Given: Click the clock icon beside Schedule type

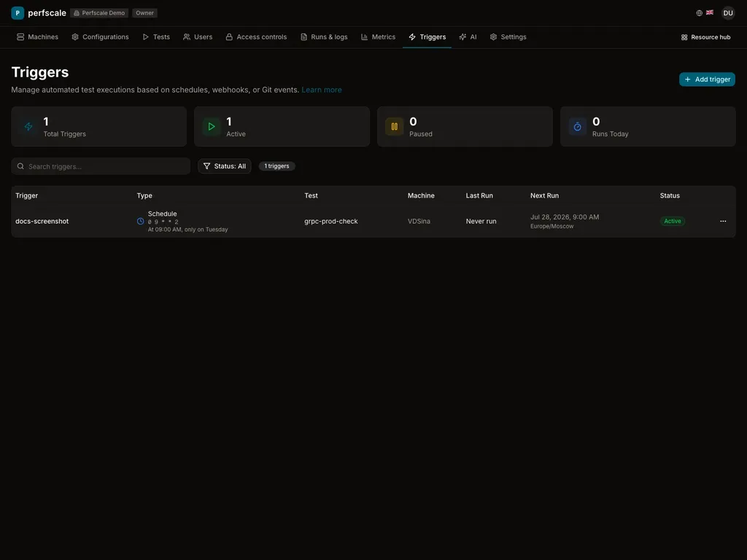Looking at the screenshot, I should point(141,221).
